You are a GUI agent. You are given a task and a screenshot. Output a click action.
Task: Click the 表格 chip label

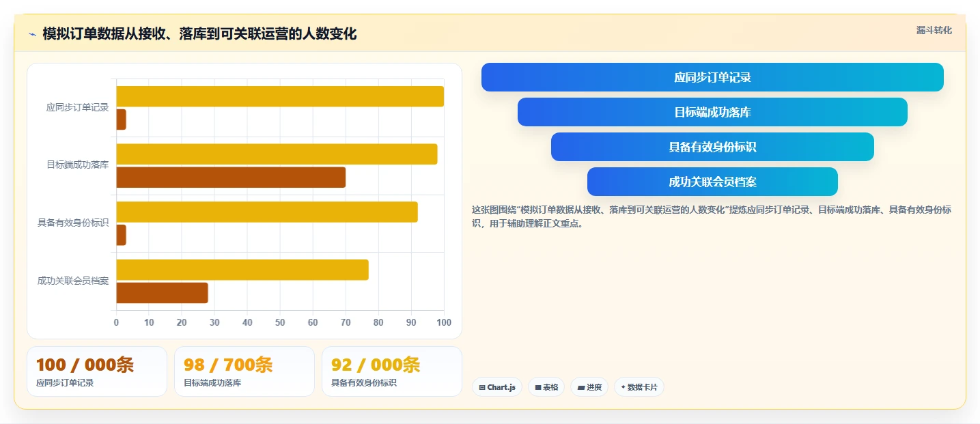coord(550,387)
